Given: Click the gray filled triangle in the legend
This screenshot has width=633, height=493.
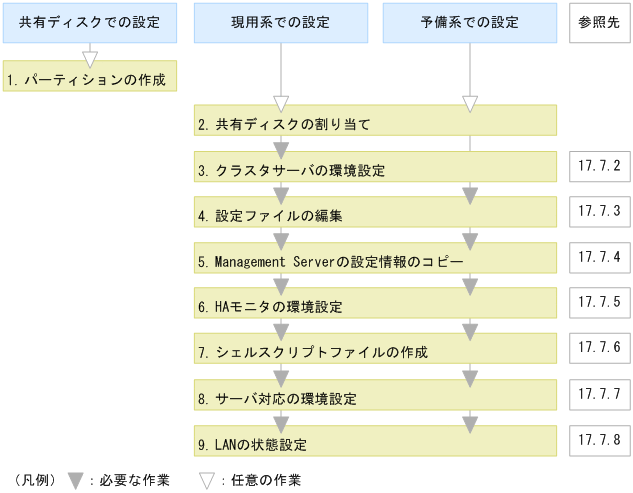Looking at the screenshot, I should click(x=75, y=480).
